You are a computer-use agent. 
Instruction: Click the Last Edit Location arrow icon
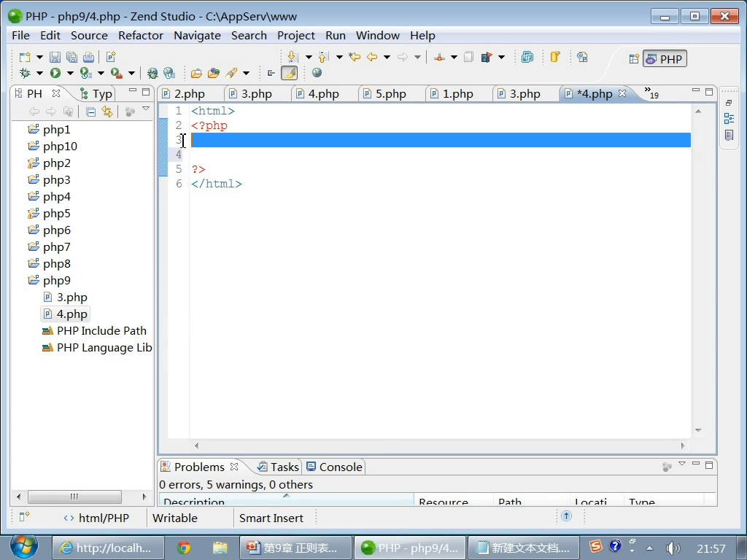(354, 57)
